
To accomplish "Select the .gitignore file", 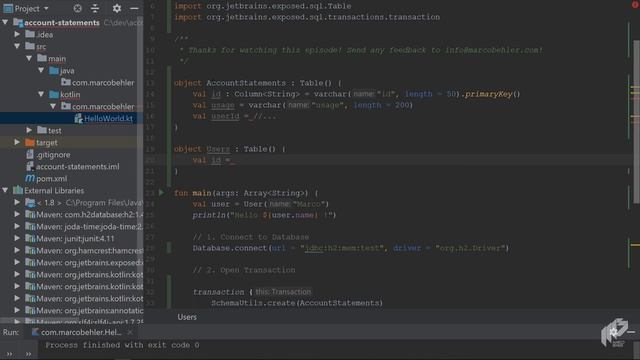I will tap(53, 155).
